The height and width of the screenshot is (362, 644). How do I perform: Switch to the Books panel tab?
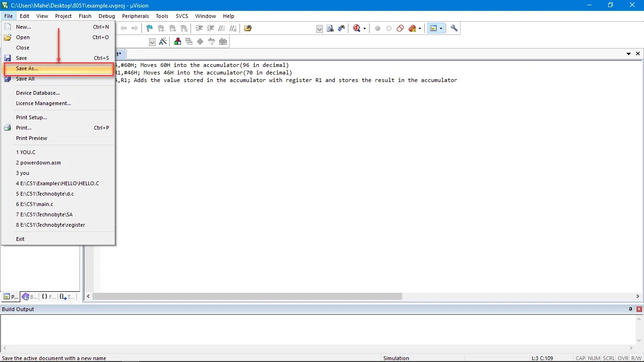[x=29, y=296]
